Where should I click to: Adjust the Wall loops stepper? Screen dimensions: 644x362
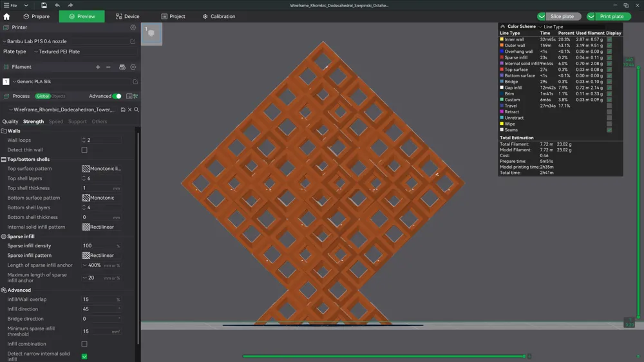click(x=84, y=140)
